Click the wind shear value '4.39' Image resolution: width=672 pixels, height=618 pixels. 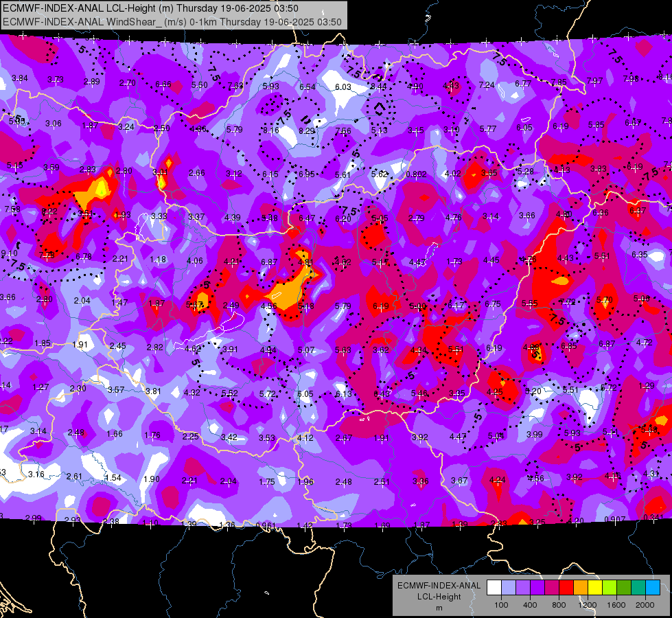tap(232, 218)
